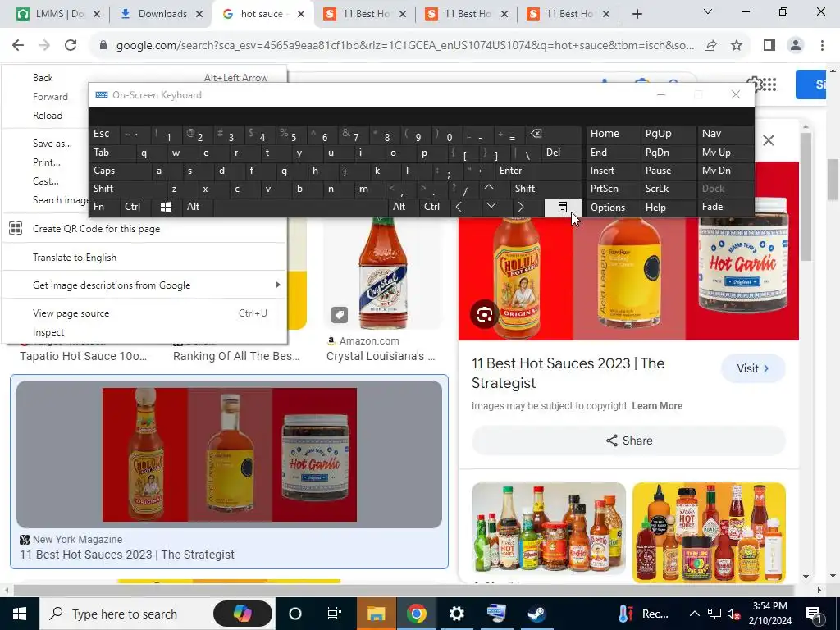Image resolution: width=840 pixels, height=630 pixels.
Task: Click the browser back arrow
Action: [x=18, y=46]
